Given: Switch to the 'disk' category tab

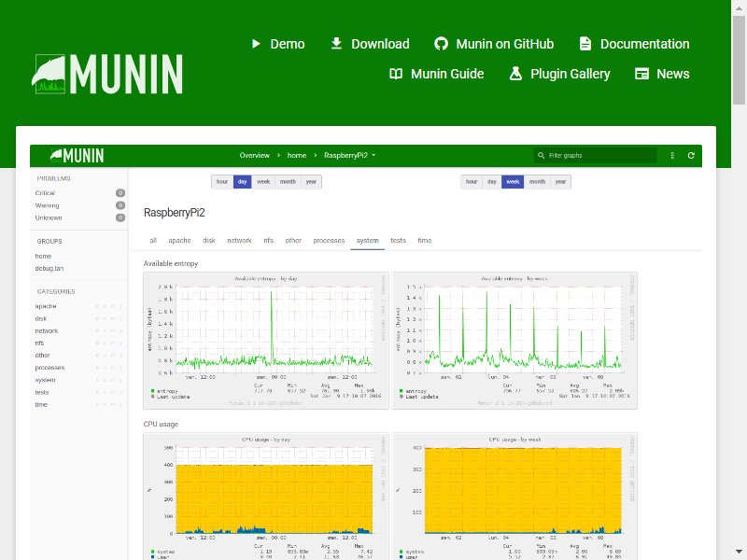Looking at the screenshot, I should (209, 241).
